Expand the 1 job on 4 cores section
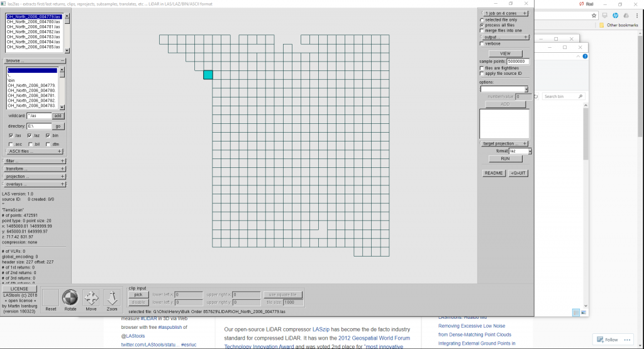 click(x=525, y=14)
